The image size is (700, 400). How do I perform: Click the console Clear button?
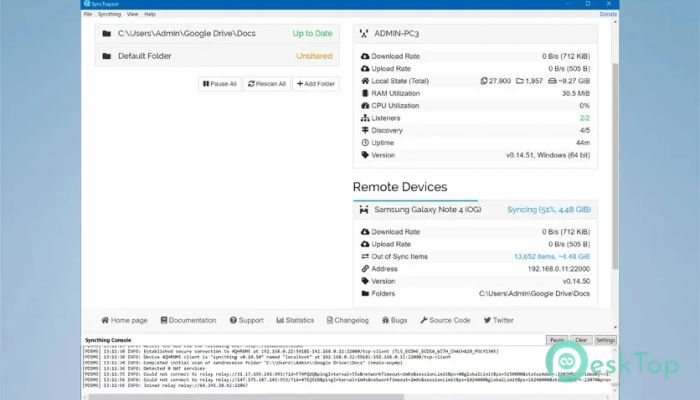coord(581,340)
